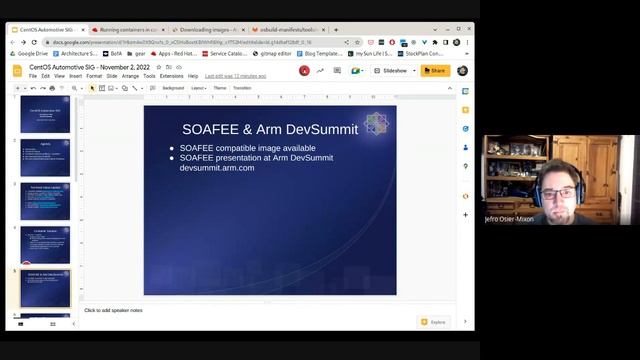Open the Google Meet call dropdown
Screen dimensions: 640x360
pyautogui.click(x=358, y=71)
